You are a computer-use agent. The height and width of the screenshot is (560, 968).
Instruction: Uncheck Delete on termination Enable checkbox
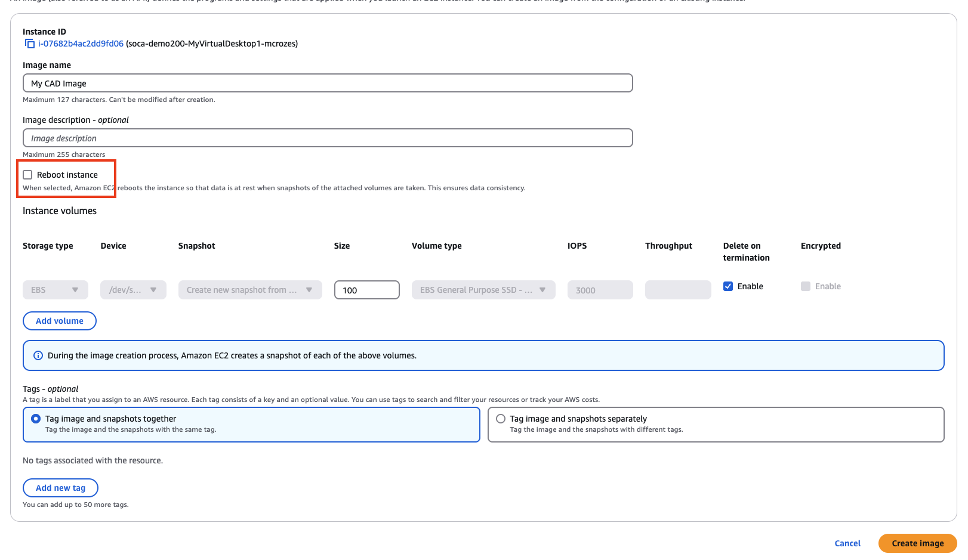coord(728,286)
